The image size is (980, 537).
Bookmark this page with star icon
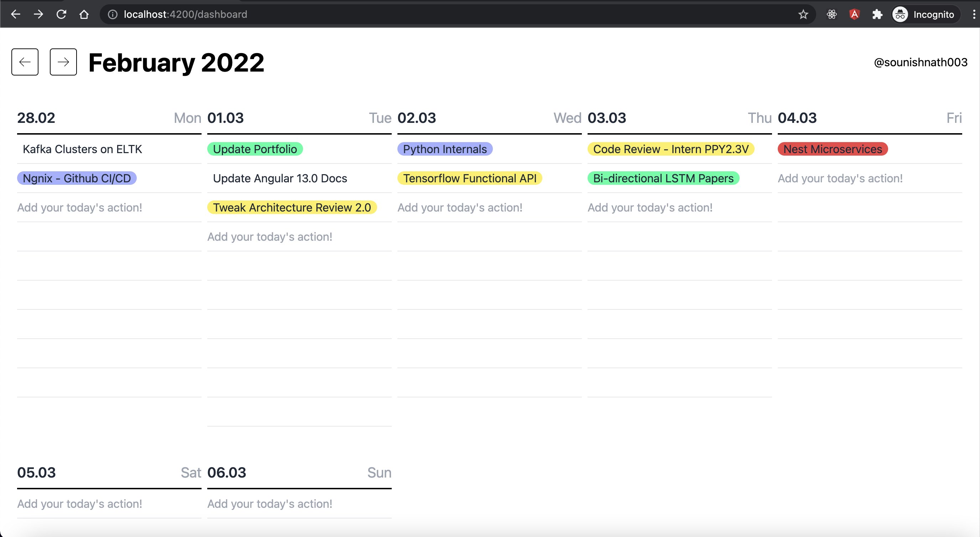pyautogui.click(x=803, y=15)
